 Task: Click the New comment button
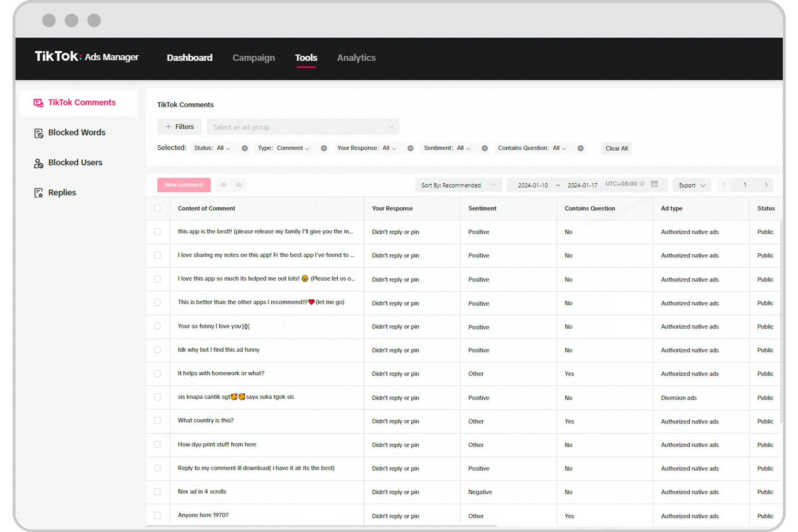pyautogui.click(x=184, y=185)
